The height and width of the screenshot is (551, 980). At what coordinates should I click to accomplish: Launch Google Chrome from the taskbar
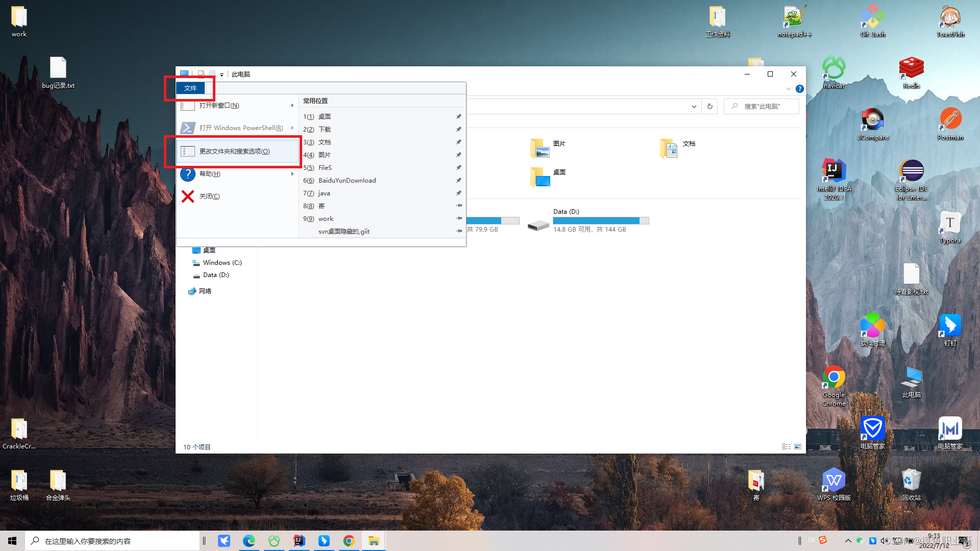point(349,541)
